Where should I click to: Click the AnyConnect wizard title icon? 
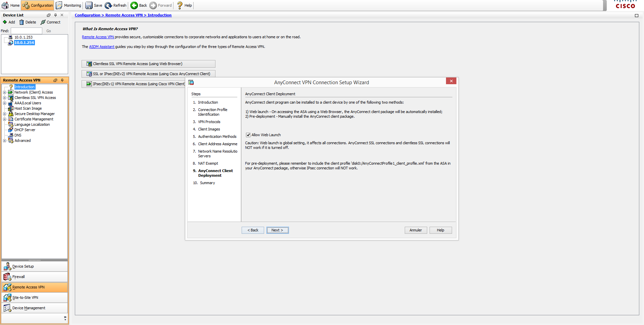191,82
